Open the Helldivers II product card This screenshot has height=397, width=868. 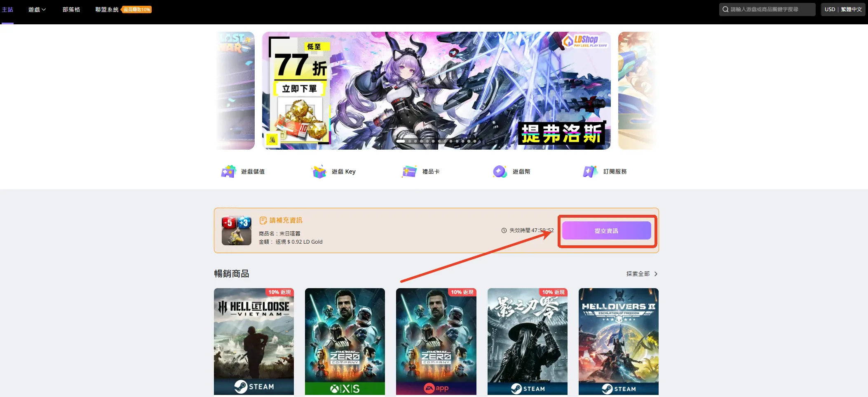click(619, 341)
